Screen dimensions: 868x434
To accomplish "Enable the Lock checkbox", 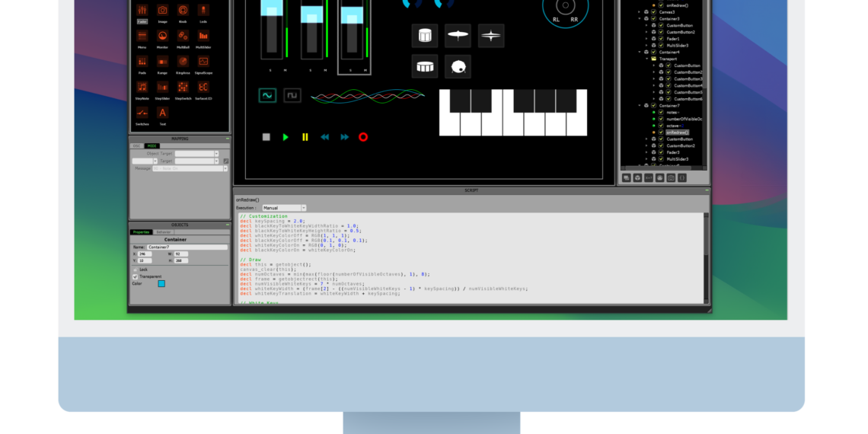I will click(136, 270).
